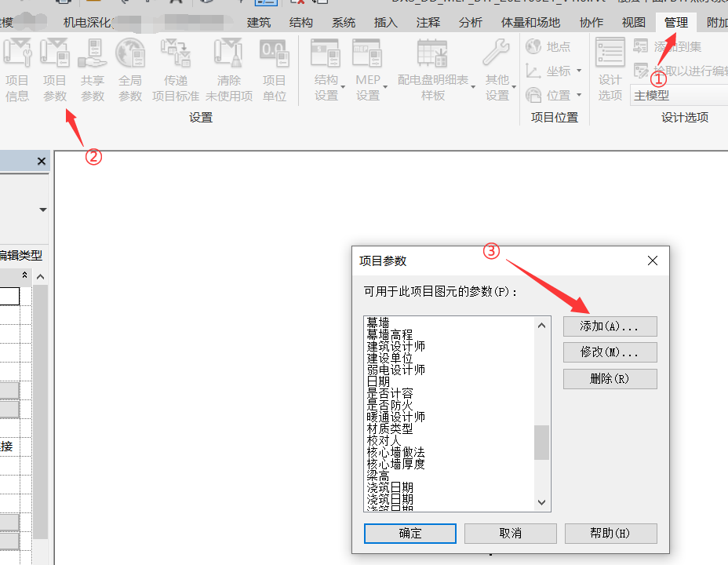The image size is (728, 565).
Task: Click parameter list scroll down arrow
Action: point(541,502)
